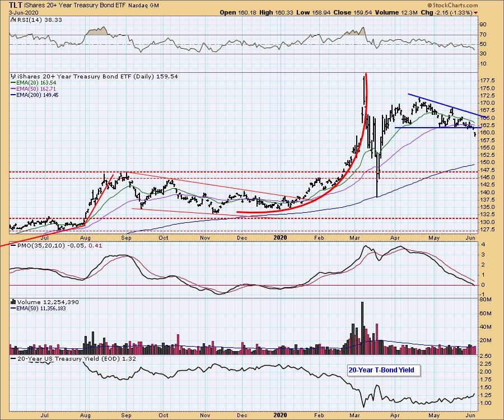
Task: Click the RSI indicator icon beside RSI(14)
Action: [x=13, y=20]
